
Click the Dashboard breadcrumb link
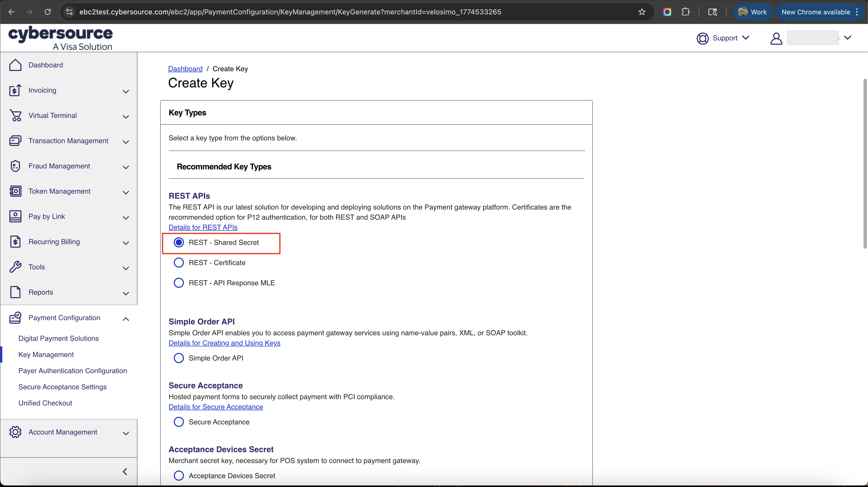click(185, 69)
